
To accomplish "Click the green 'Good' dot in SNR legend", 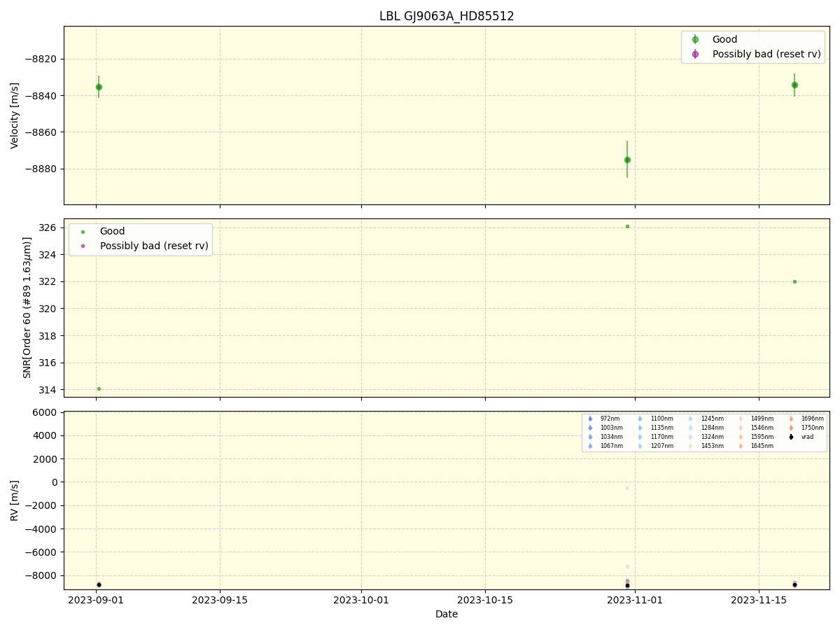I will tap(83, 232).
